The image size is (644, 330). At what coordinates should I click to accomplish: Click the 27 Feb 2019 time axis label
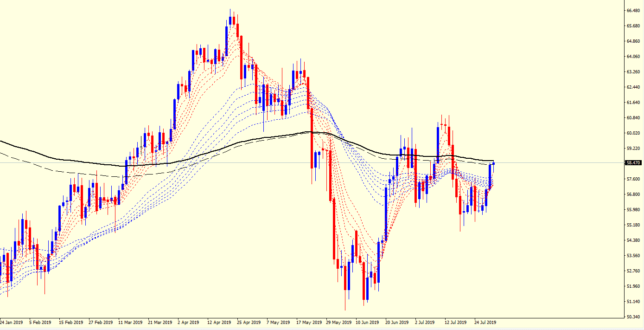tap(101, 323)
